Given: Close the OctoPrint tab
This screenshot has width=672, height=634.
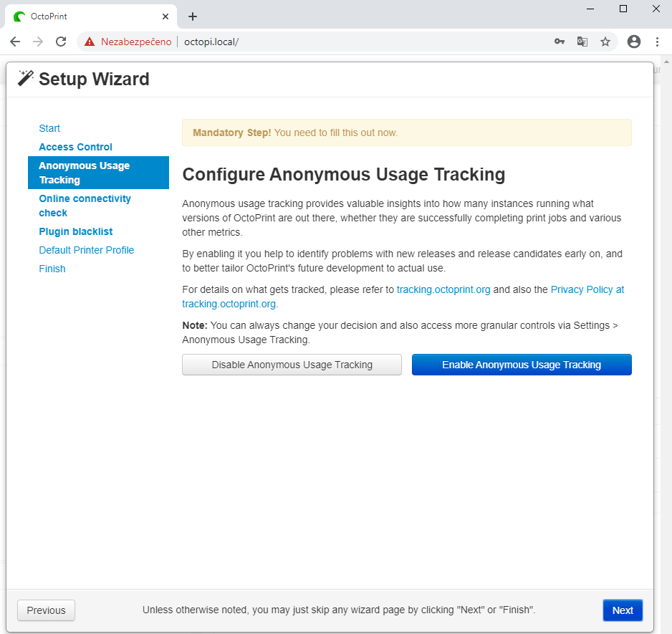Looking at the screenshot, I should tap(165, 16).
